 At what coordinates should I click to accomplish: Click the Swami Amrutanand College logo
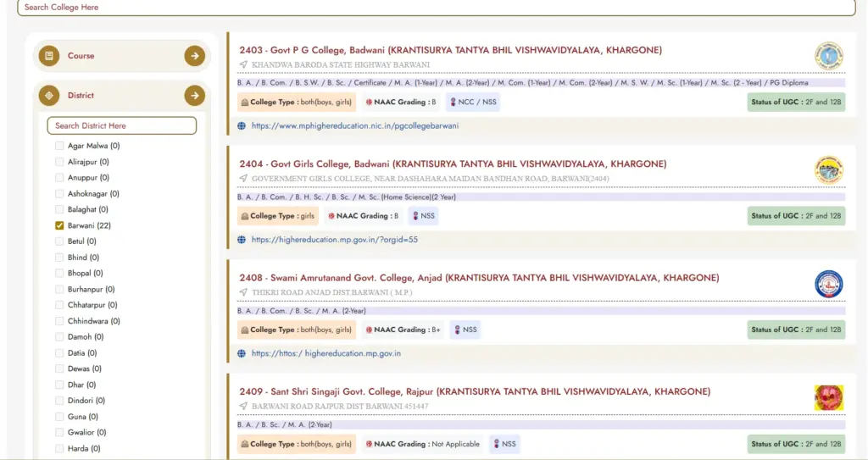(829, 284)
